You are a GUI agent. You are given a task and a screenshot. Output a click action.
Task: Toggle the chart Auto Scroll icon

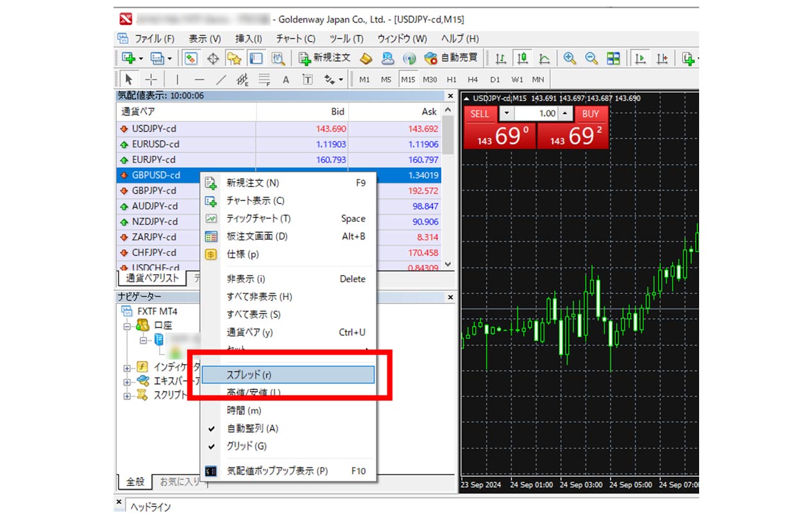coord(640,58)
